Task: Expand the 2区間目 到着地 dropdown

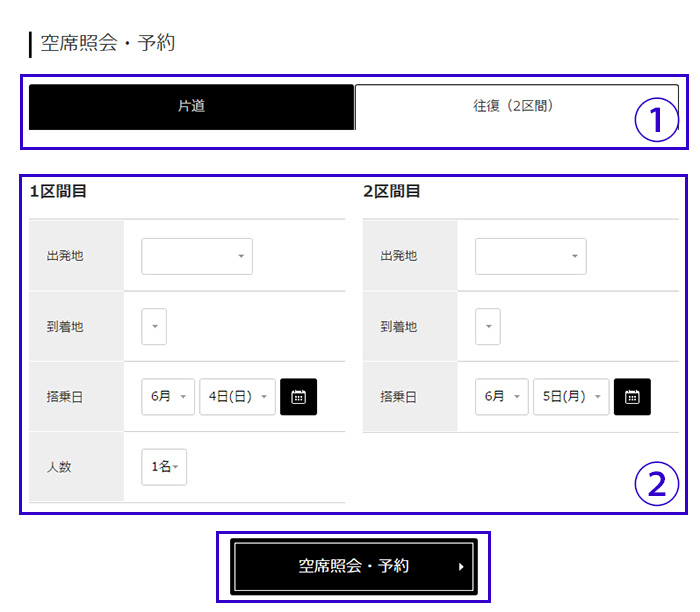Action: click(487, 327)
